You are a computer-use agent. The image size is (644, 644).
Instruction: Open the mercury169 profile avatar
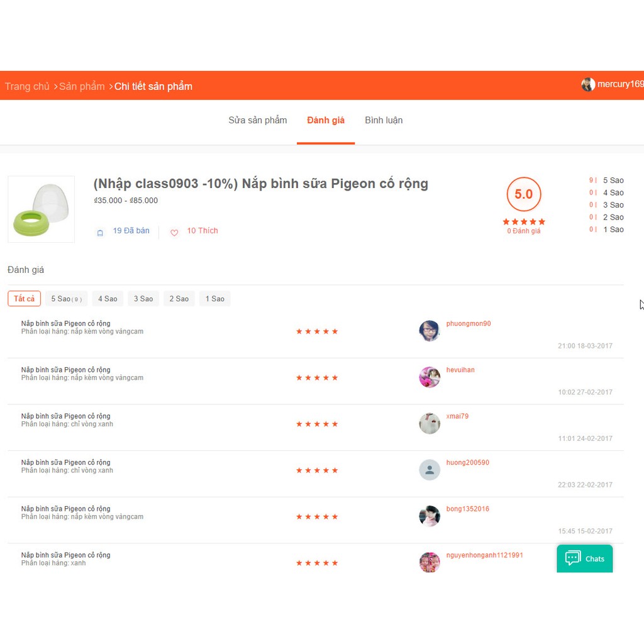tap(588, 84)
